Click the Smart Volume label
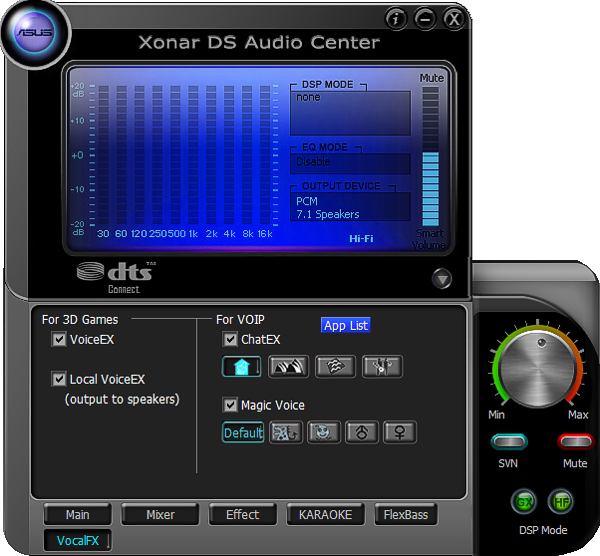 [x=429, y=239]
